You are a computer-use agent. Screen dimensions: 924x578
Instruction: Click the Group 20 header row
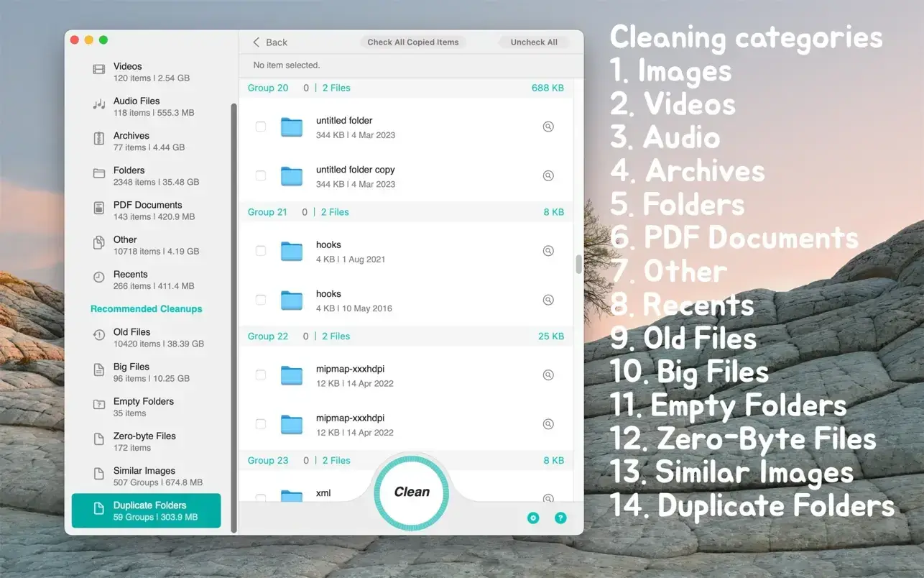point(405,88)
